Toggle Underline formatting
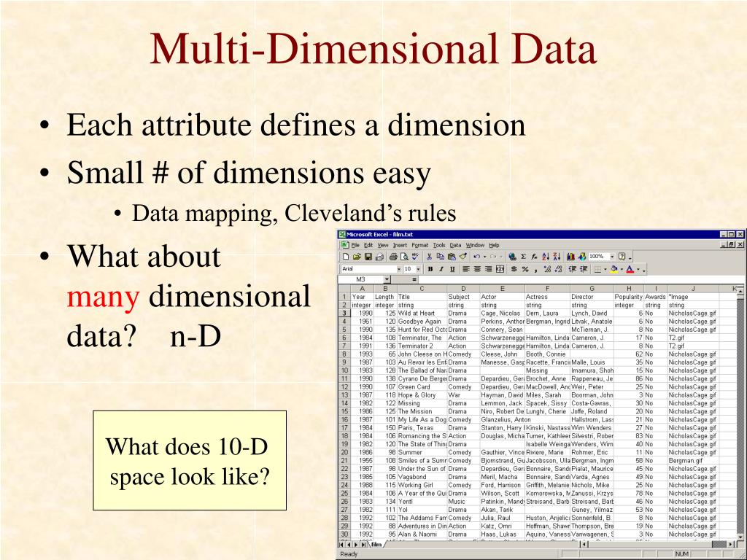The width and height of the screenshot is (747, 560). click(452, 269)
